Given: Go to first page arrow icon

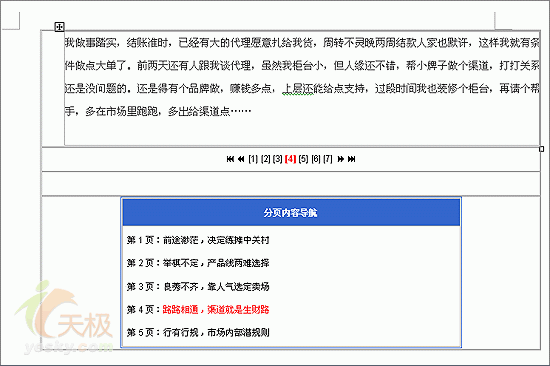Looking at the screenshot, I should (x=230, y=159).
